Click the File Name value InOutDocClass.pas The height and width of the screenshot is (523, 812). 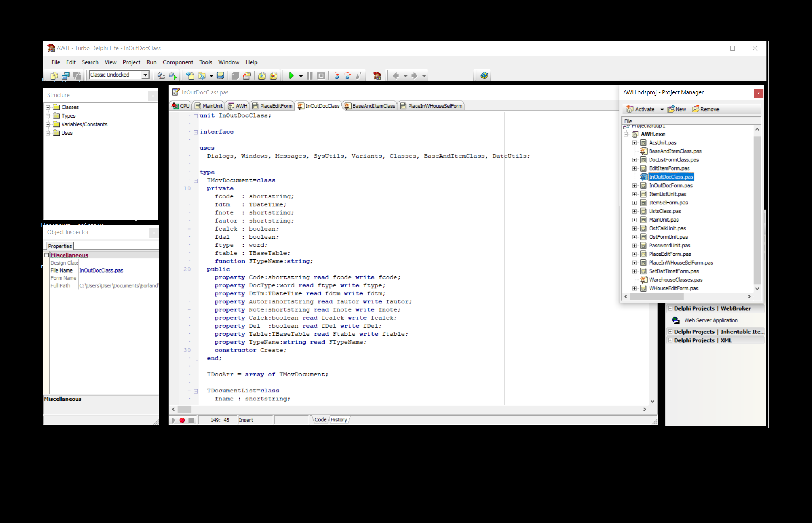101,270
